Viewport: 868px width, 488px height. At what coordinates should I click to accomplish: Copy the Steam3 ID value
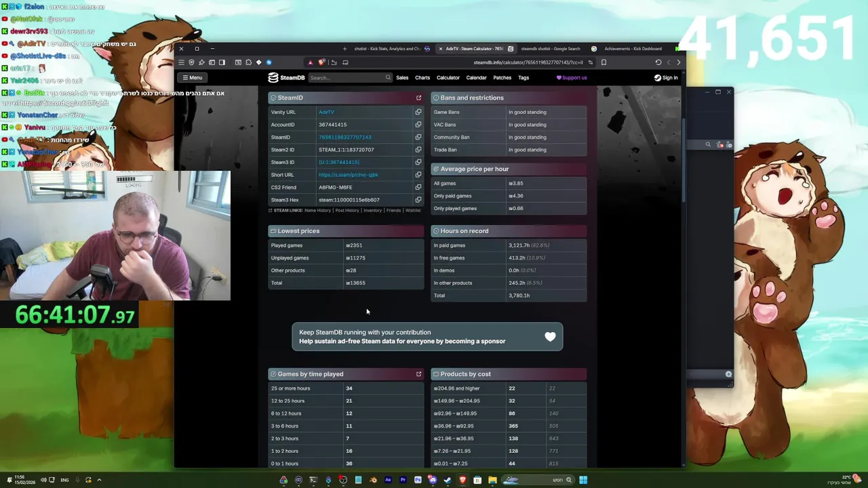pyautogui.click(x=418, y=162)
